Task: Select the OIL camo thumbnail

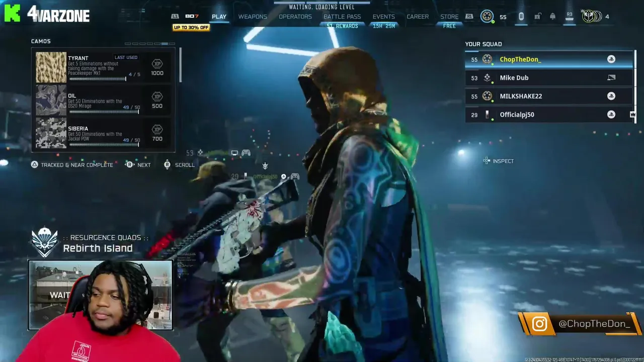Action: (51, 100)
